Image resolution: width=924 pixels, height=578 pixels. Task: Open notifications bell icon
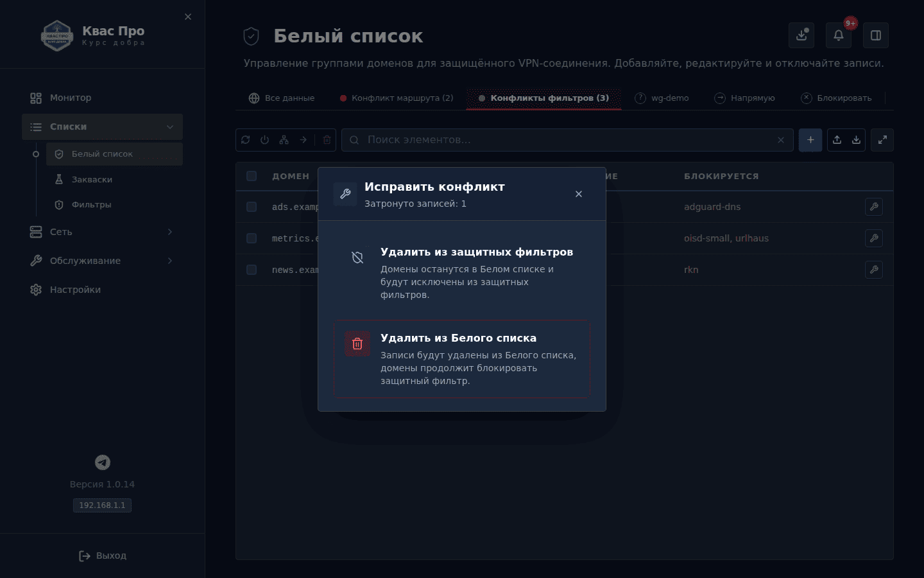pos(839,35)
